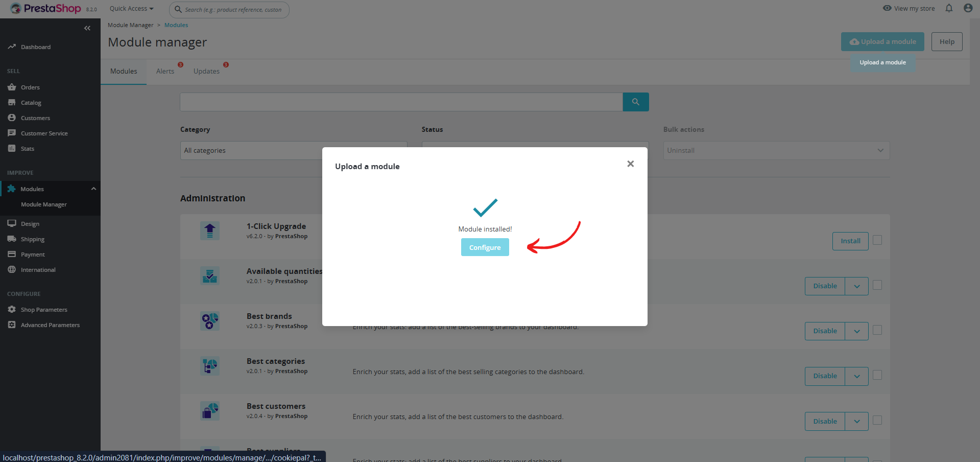This screenshot has height=462, width=980.
Task: Click the module search input field
Action: coord(401,102)
